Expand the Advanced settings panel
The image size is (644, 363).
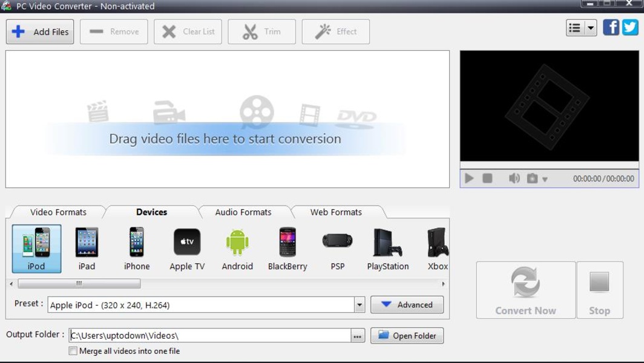tap(407, 304)
